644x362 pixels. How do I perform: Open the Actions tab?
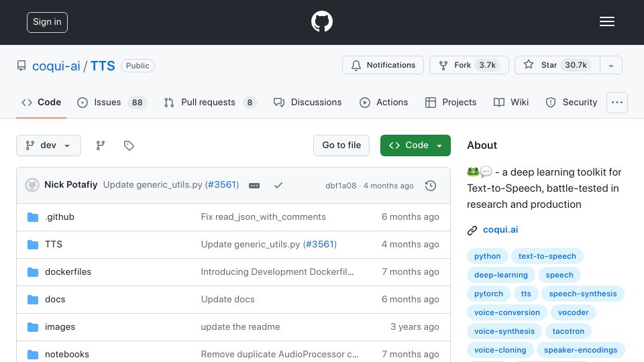[384, 102]
